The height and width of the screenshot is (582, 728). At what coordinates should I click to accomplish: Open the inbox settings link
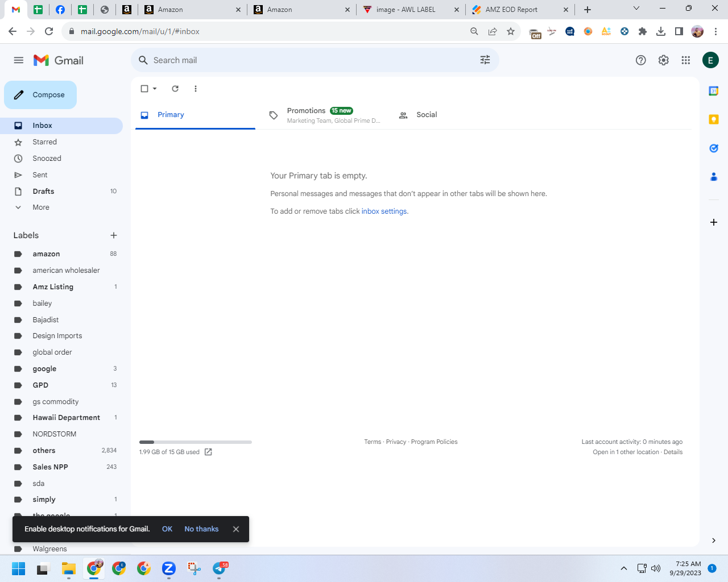click(384, 211)
